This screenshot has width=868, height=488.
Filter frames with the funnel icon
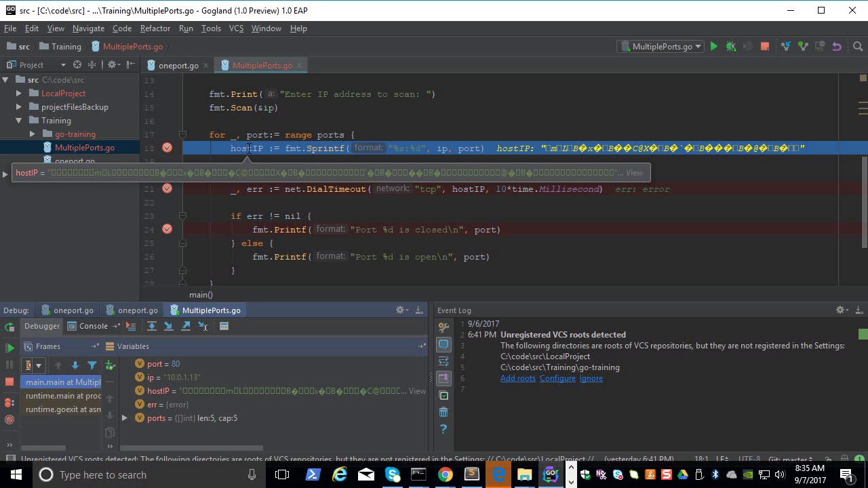(92, 365)
